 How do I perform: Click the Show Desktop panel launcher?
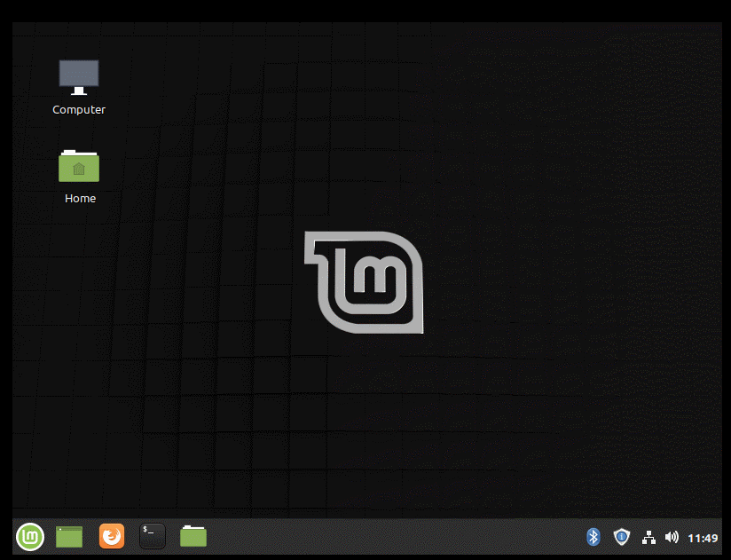point(69,537)
